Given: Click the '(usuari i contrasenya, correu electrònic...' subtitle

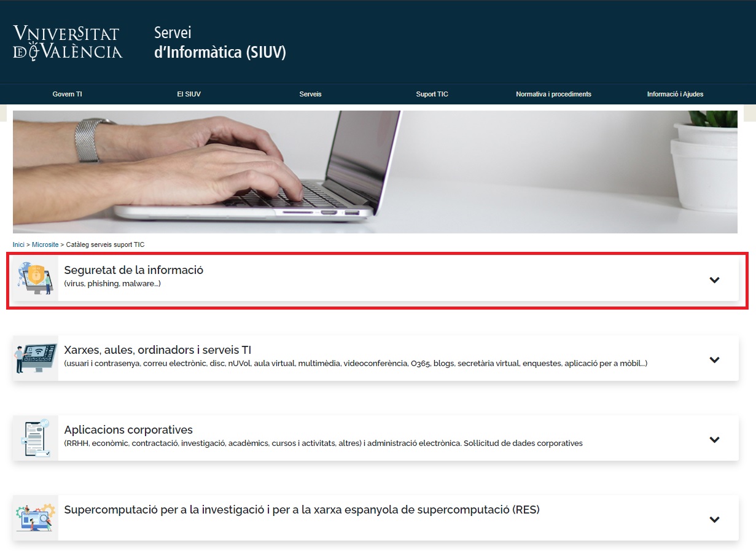Looking at the screenshot, I should pyautogui.click(x=356, y=364).
